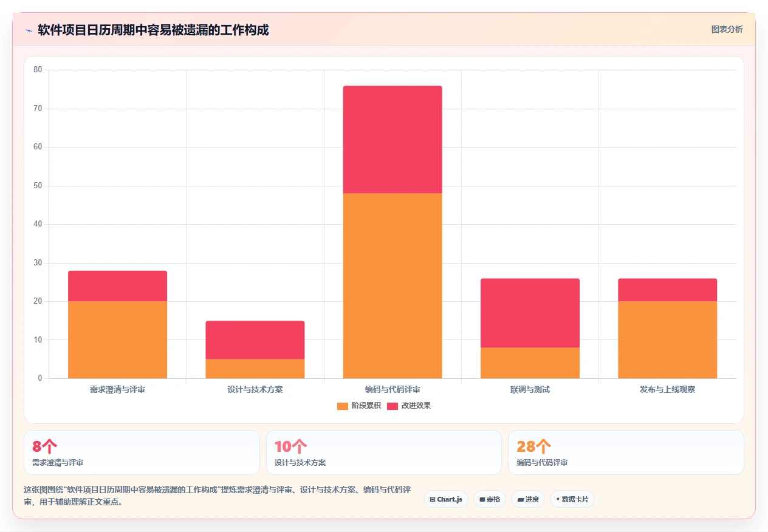Select the 表格 tag chip
Viewport: 768px width, 532px height.
click(x=490, y=499)
